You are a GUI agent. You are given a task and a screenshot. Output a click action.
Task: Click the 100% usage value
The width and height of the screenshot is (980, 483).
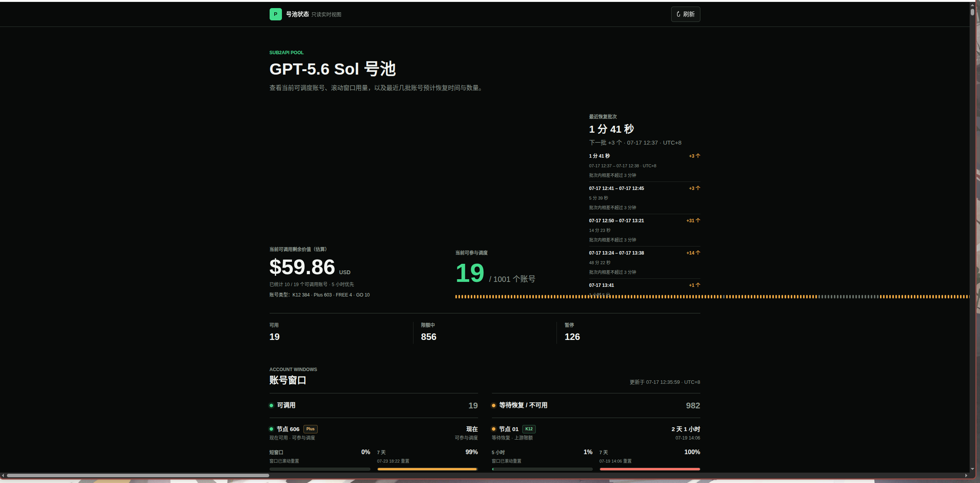point(692,452)
